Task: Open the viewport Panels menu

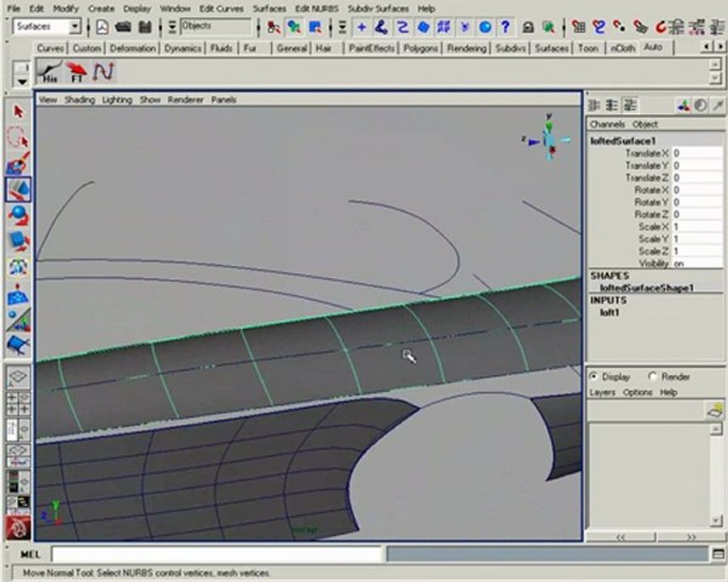Action: (x=224, y=99)
